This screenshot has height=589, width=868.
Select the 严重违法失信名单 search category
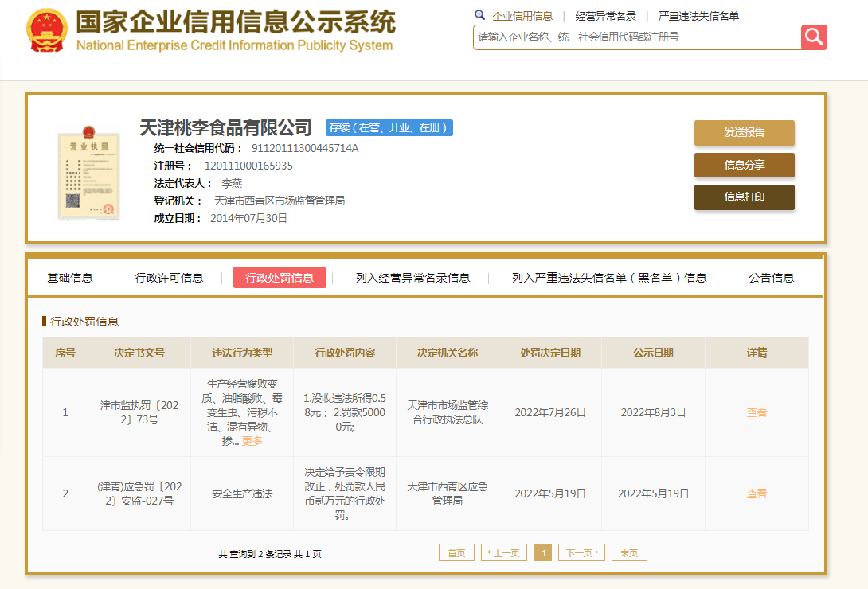[698, 16]
